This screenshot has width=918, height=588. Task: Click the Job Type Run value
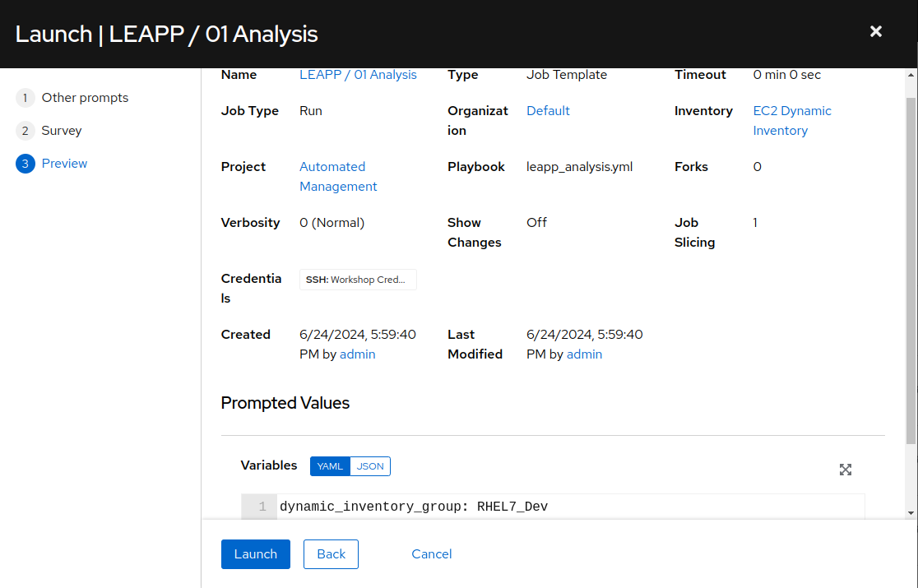click(311, 110)
